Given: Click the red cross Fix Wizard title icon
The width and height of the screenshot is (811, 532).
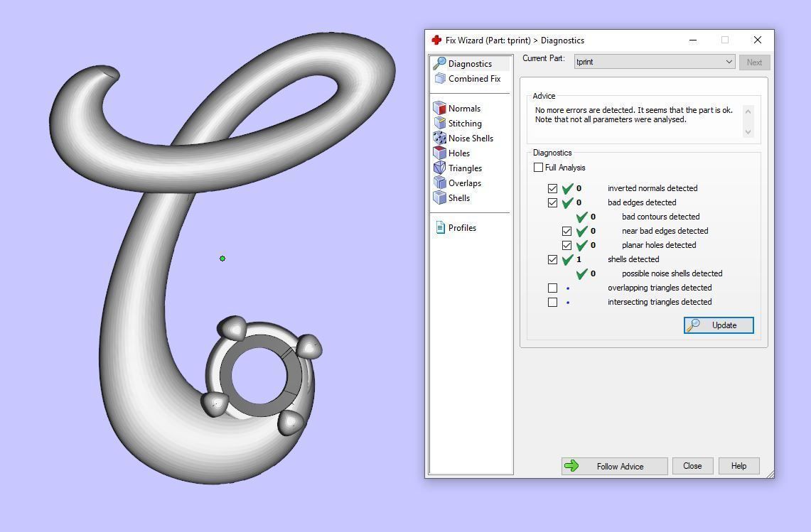Looking at the screenshot, I should coord(436,40).
